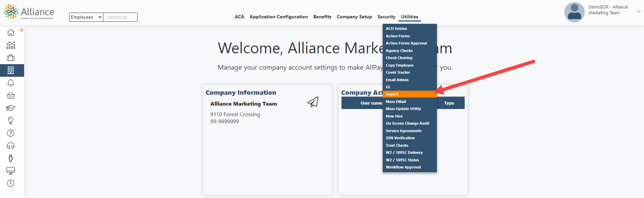Screen dimensions: 644x198
Task: Open Workflow Approval from Utilities menu
Action: coord(410,167)
